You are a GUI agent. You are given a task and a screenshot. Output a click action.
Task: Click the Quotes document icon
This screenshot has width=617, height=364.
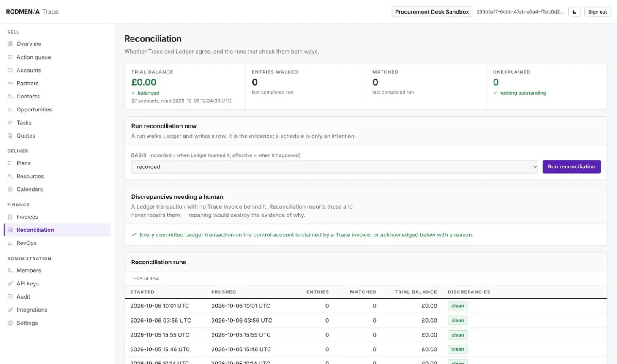click(x=10, y=136)
